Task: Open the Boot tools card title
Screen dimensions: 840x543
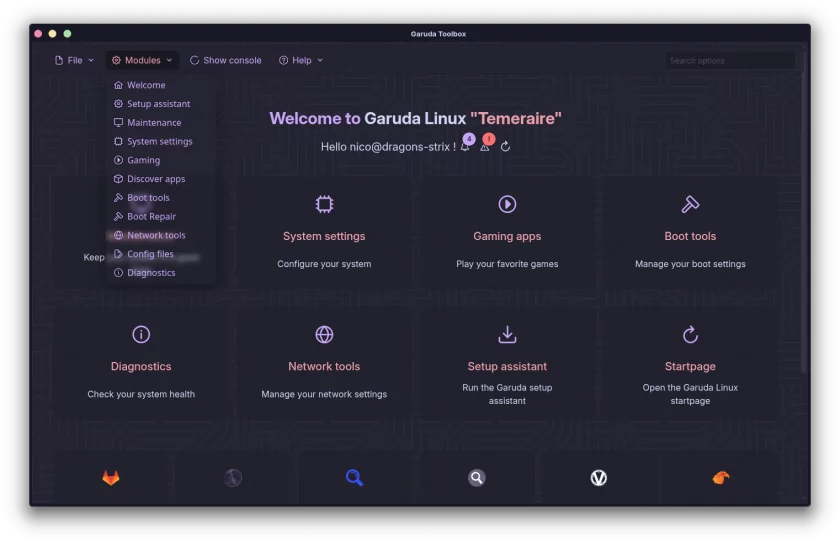Action: click(690, 236)
